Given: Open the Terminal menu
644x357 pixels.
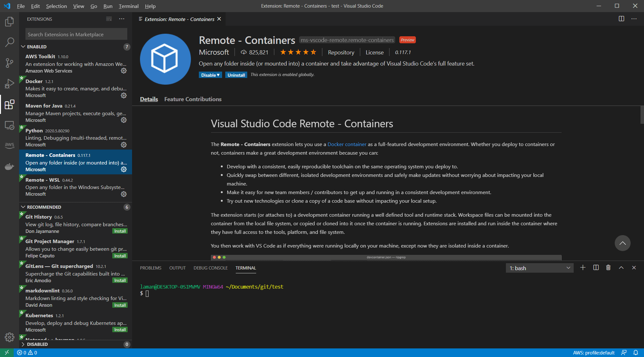Looking at the screenshot, I should pos(129,6).
